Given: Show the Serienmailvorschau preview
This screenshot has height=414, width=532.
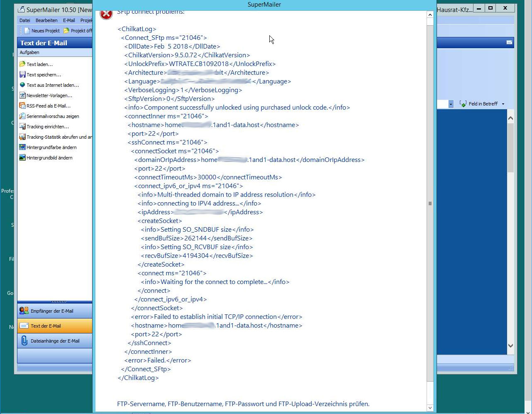Looking at the screenshot, I should 53,116.
